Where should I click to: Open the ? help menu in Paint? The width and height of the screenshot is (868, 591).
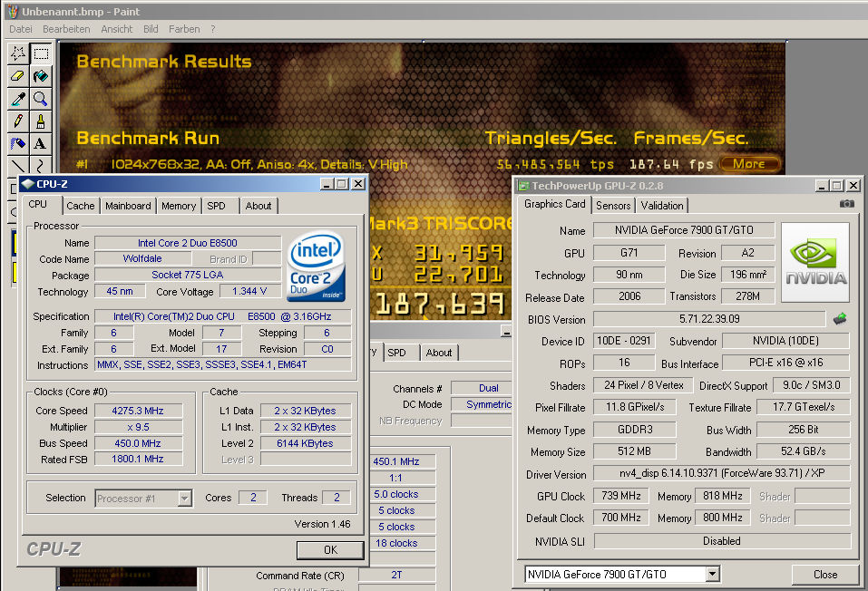pos(213,29)
